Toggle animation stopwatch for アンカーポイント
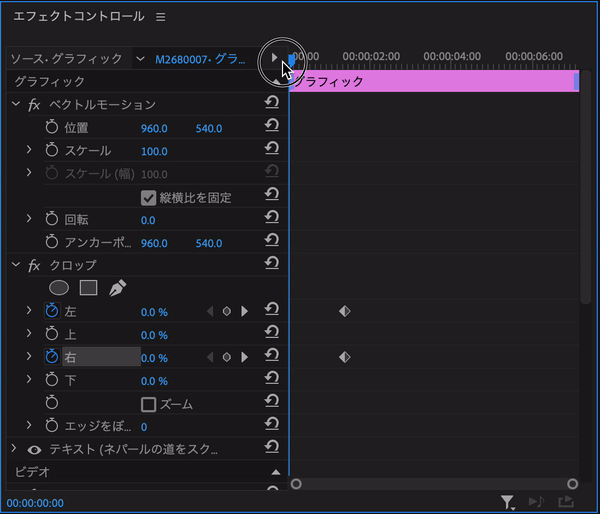 click(x=52, y=242)
